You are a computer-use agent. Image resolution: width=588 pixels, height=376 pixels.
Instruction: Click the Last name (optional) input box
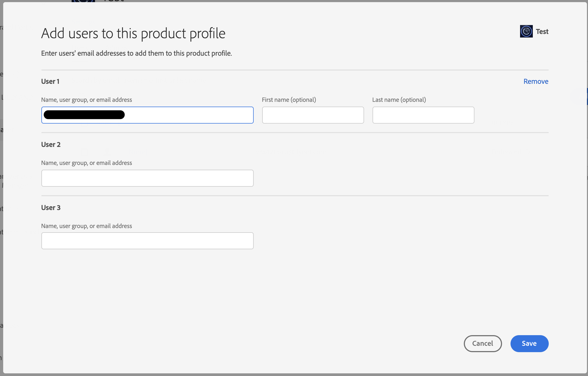click(x=423, y=115)
